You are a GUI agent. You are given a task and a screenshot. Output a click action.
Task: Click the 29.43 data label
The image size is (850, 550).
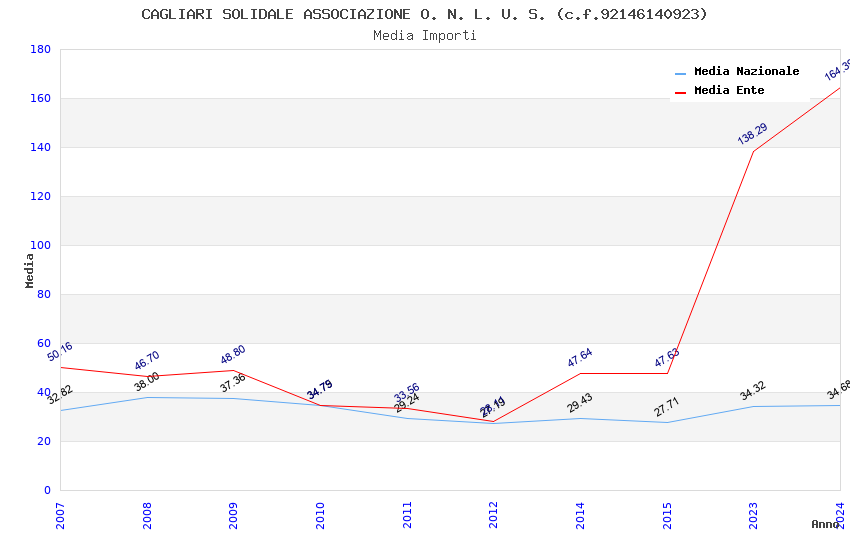pyautogui.click(x=580, y=403)
